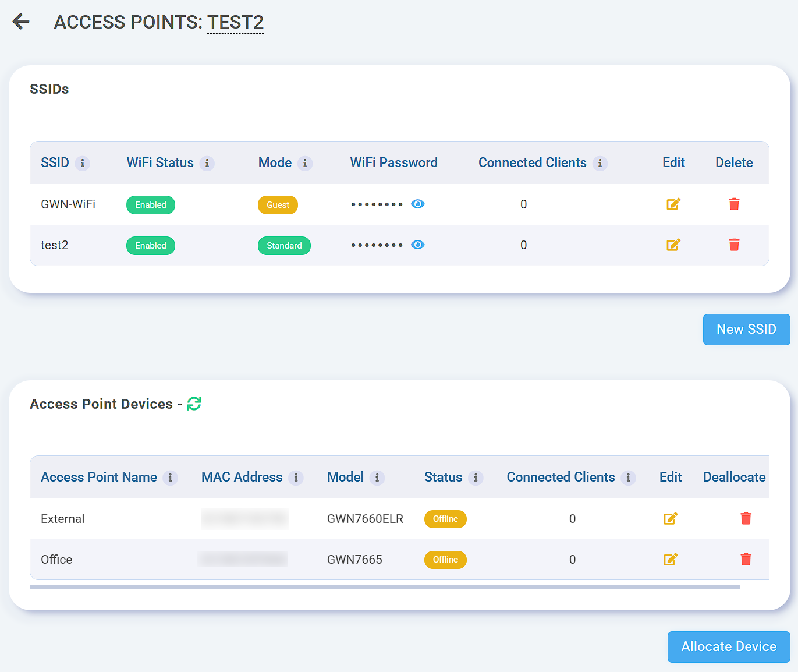Refresh the Access Point Devices list
This screenshot has width=798, height=672.
coord(194,404)
